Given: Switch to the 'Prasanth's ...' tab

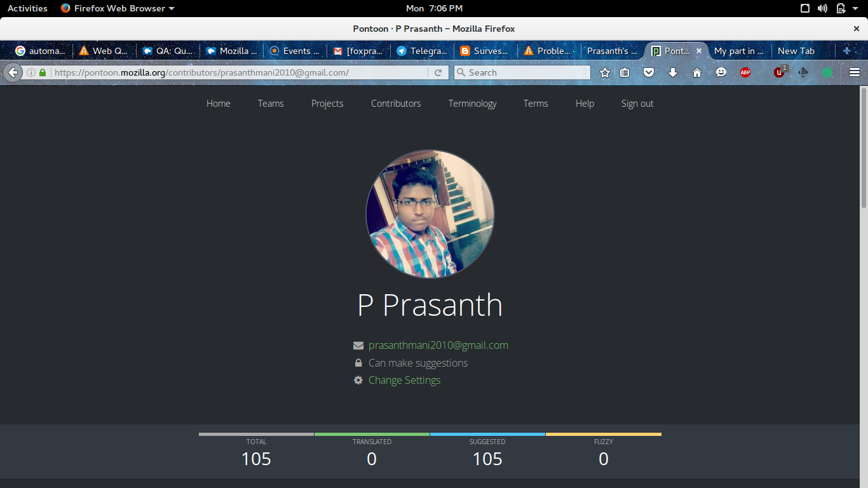Looking at the screenshot, I should point(611,51).
